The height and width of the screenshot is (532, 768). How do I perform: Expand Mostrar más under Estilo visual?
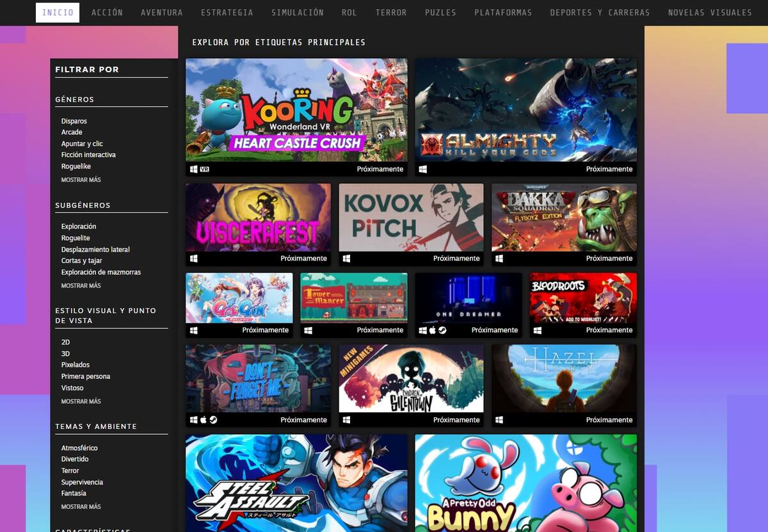(81, 401)
